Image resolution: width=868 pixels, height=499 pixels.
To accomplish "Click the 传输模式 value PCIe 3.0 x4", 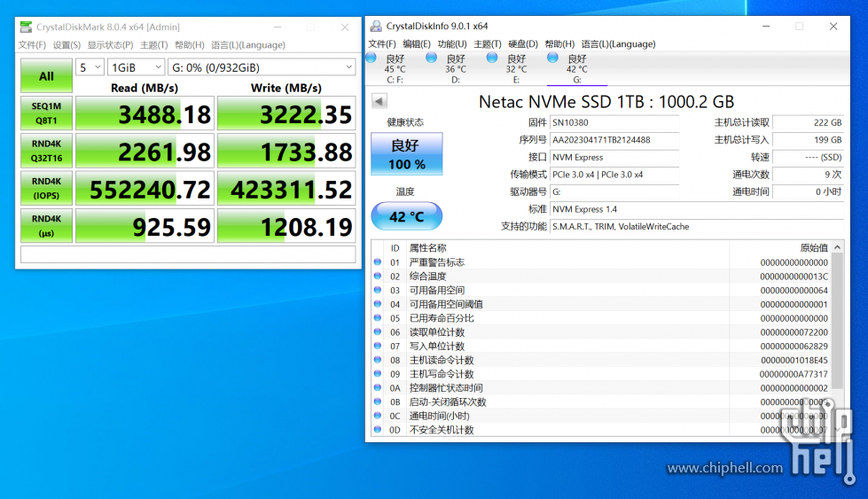I will click(x=614, y=175).
